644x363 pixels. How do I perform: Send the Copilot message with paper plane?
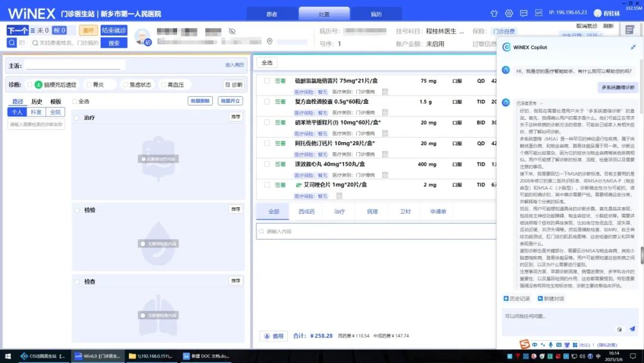(632, 328)
